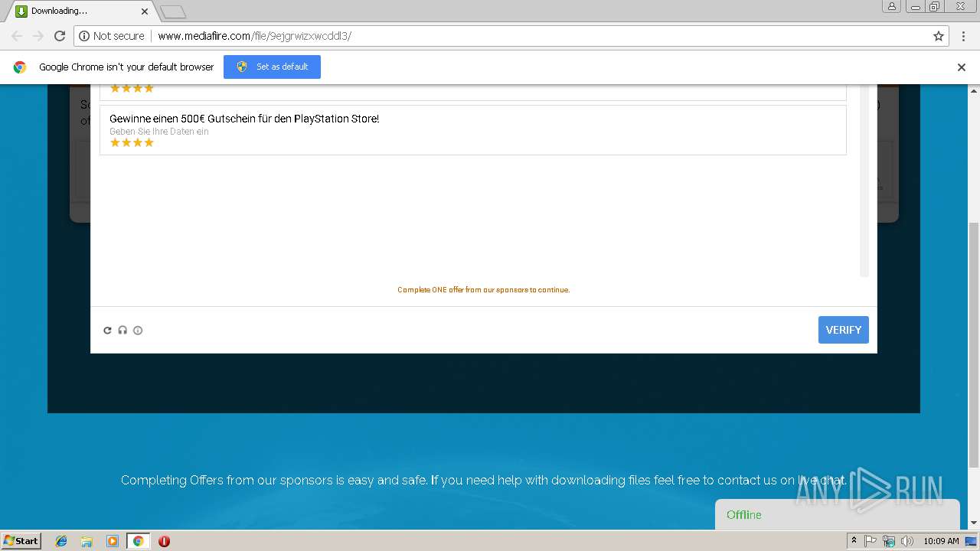Click the browser back arrow

coord(17,36)
